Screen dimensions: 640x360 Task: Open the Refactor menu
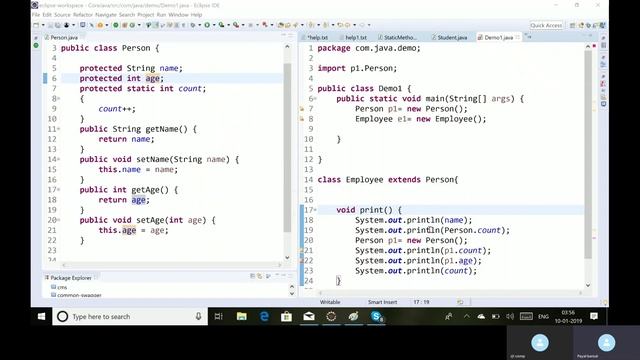click(x=83, y=15)
